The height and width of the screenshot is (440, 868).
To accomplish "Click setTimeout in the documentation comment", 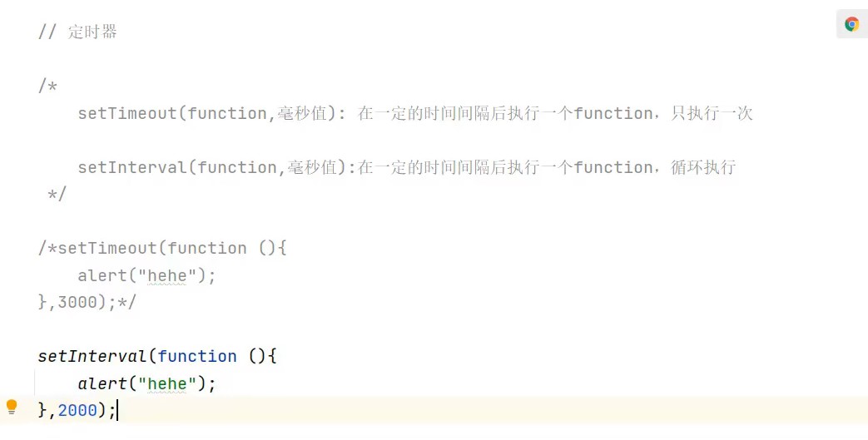I will 127,113.
